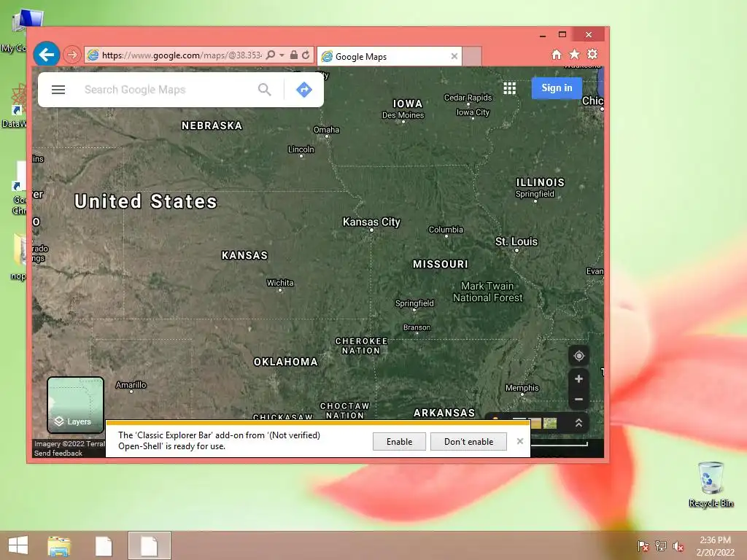The image size is (747, 560).
Task: Expand imagery strip with double chevron
Action: click(578, 423)
